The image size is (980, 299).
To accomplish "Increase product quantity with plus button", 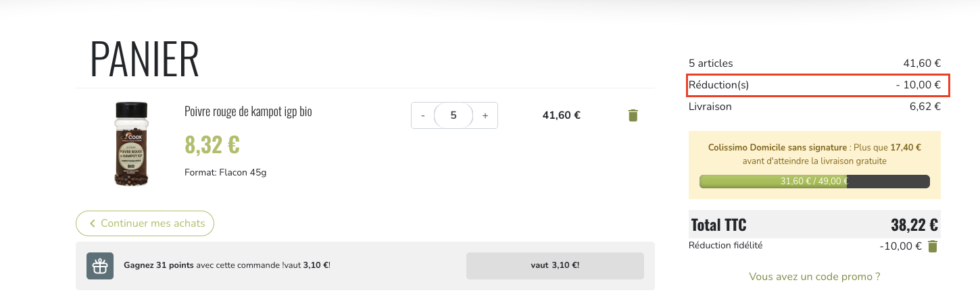I will pos(485,115).
